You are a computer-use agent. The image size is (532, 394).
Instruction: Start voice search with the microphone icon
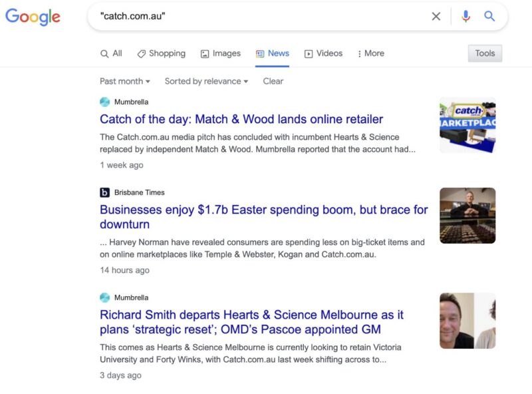coord(466,16)
